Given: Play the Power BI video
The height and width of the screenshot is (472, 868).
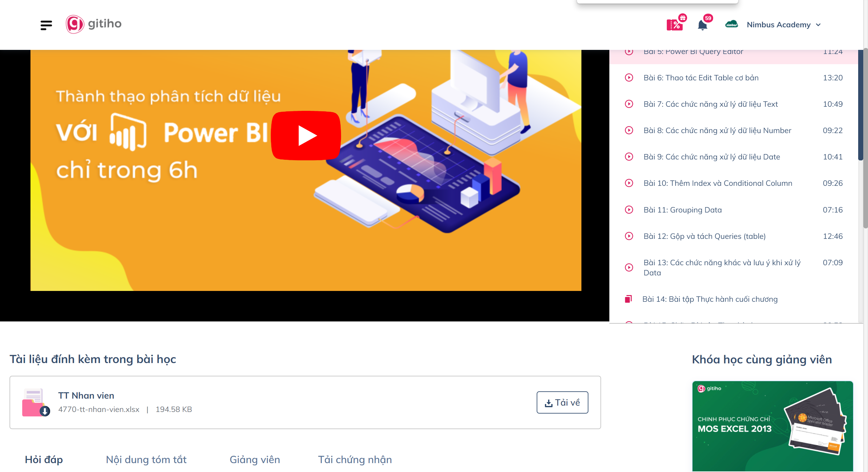Looking at the screenshot, I should click(x=306, y=136).
